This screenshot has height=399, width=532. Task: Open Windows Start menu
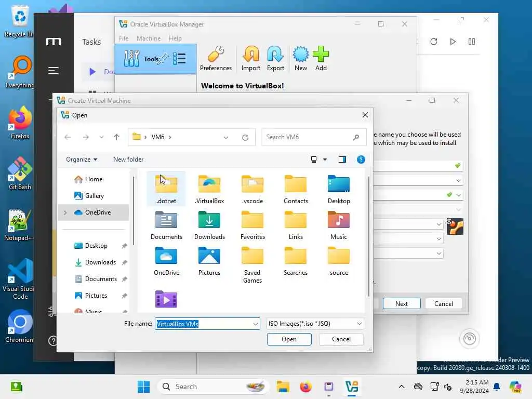coord(143,387)
